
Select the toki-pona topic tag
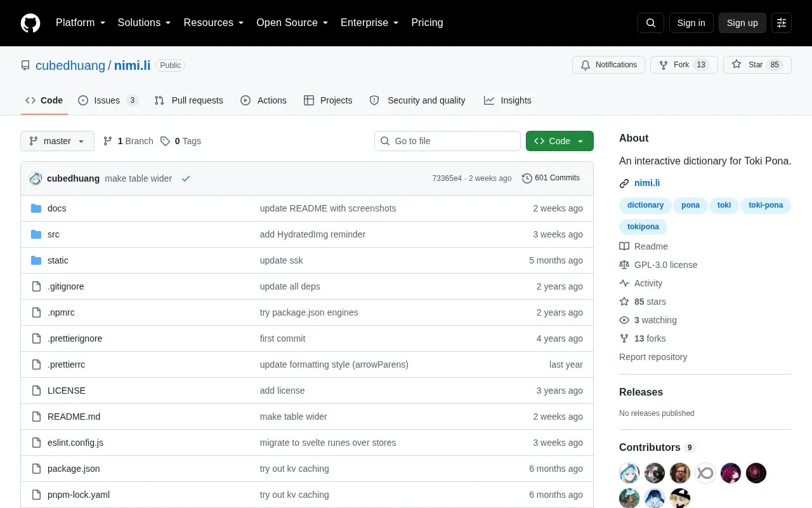766,205
